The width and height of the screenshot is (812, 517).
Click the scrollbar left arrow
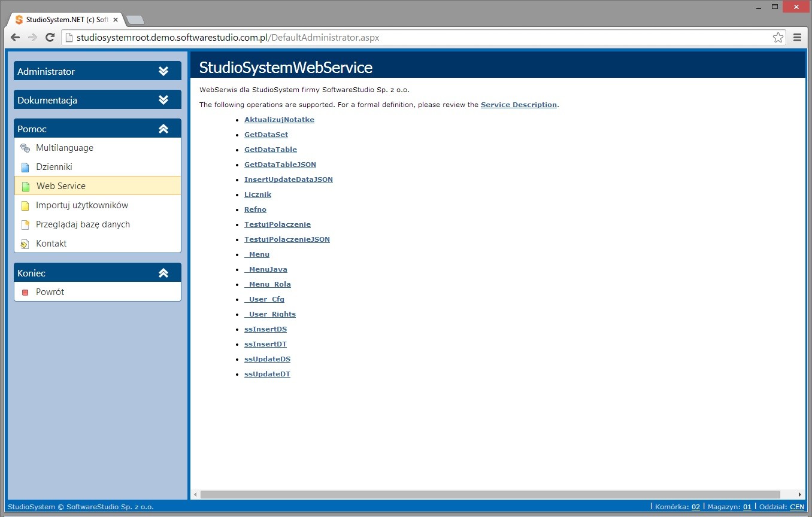pos(195,495)
